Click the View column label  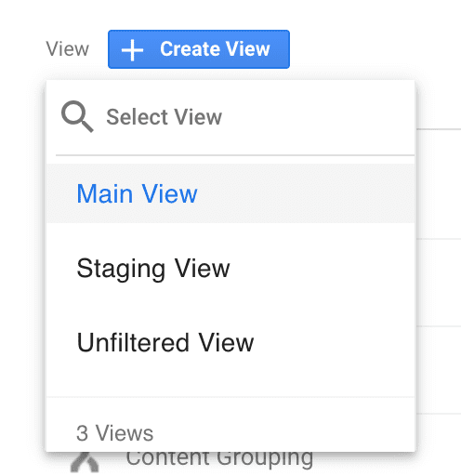tap(68, 49)
